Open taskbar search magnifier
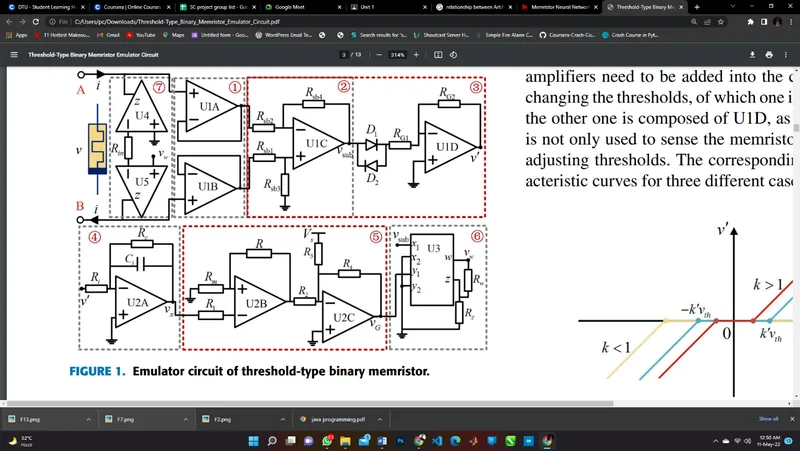Viewport: 800px width, 451px height. click(x=272, y=441)
